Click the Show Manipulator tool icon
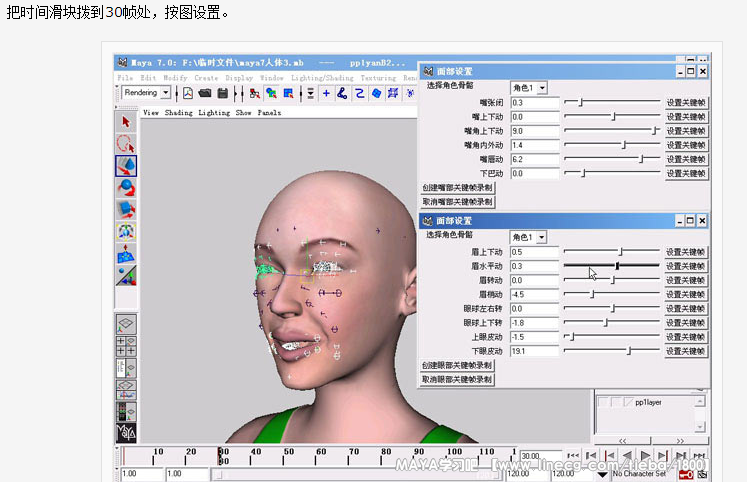The height and width of the screenshot is (482, 747). [126, 275]
